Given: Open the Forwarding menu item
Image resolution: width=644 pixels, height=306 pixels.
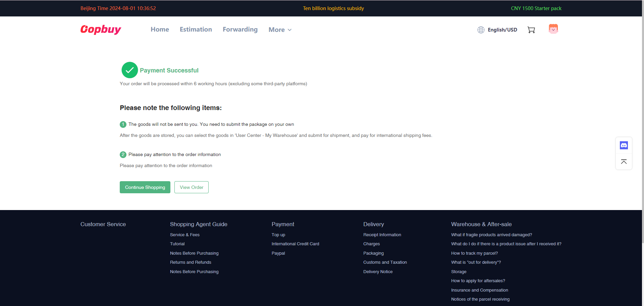Looking at the screenshot, I should click(240, 30).
